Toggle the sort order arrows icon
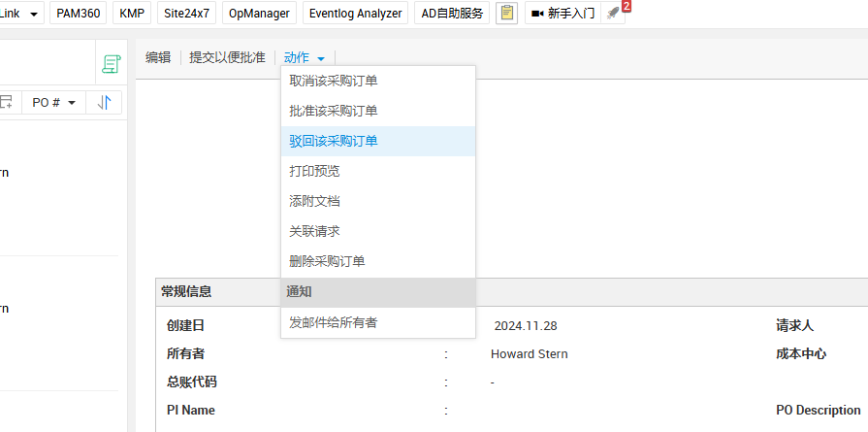The width and height of the screenshot is (868, 432). tap(104, 102)
